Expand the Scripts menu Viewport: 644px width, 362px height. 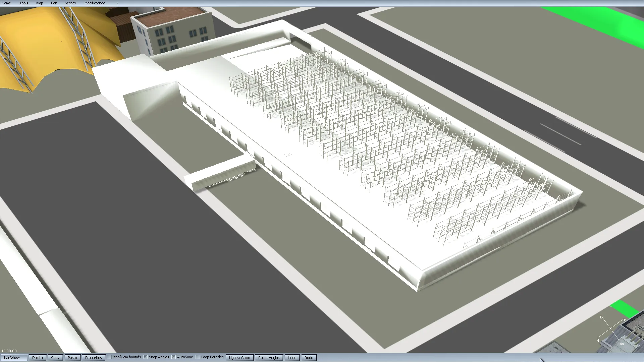[x=70, y=3]
